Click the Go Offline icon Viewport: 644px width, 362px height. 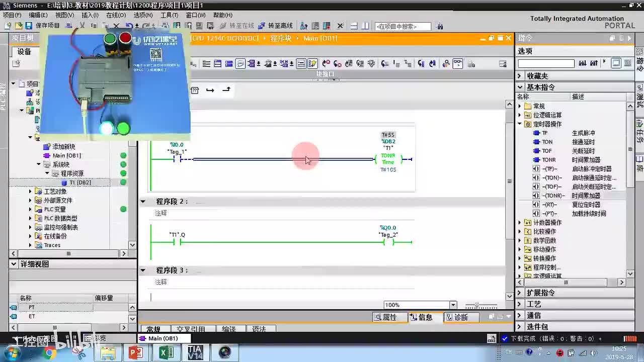tap(262, 26)
